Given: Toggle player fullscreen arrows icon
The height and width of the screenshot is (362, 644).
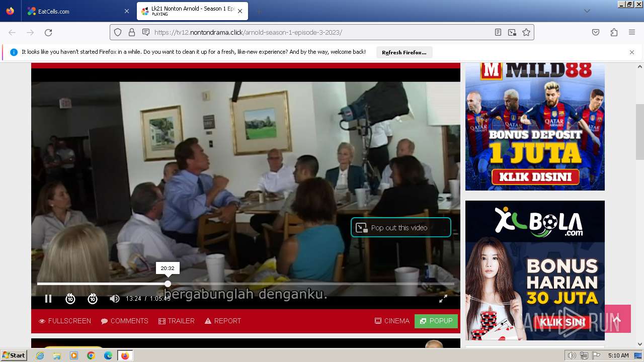Looking at the screenshot, I should click(443, 299).
